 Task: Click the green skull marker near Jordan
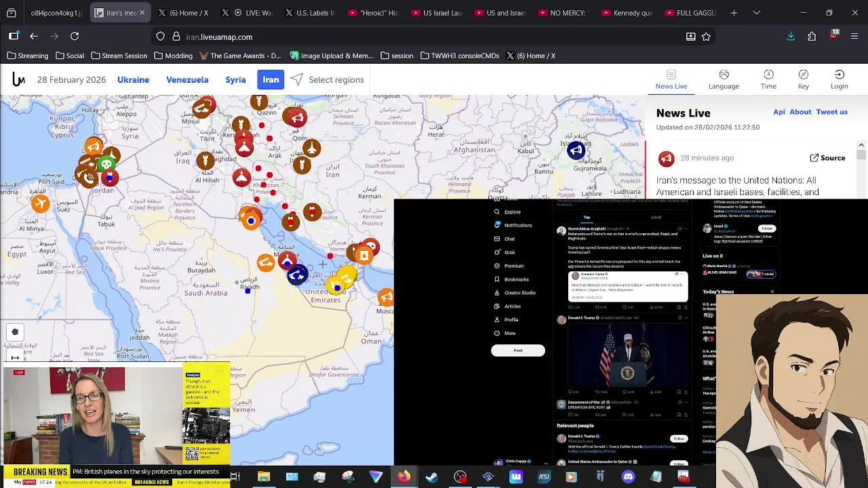106,165
